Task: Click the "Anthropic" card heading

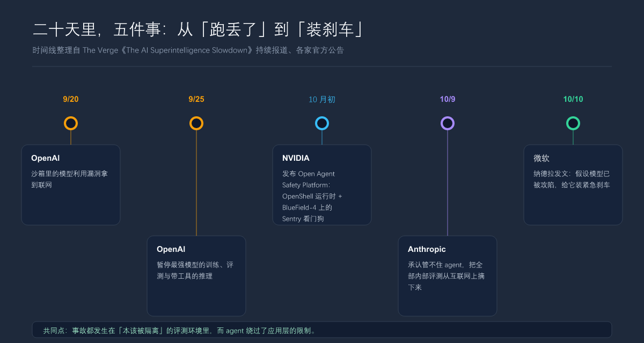Action: pos(427,249)
